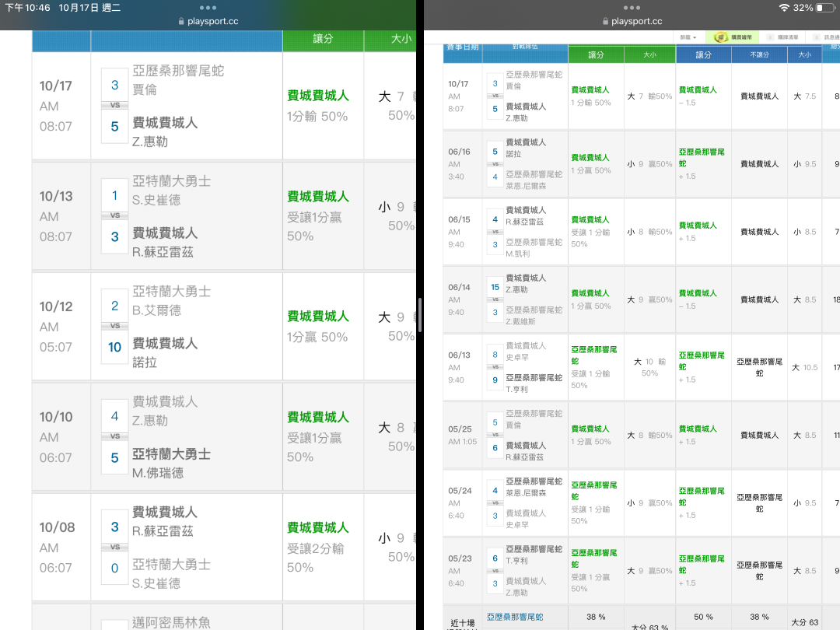Click pitcher Z.戴維斯 in the 06/14 row
This screenshot has height=630, width=840.
pyautogui.click(x=520, y=321)
